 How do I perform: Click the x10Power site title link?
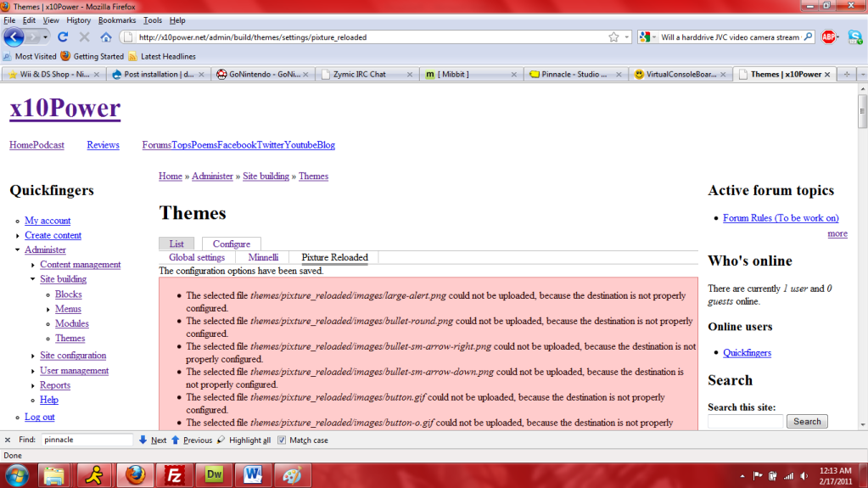(64, 108)
